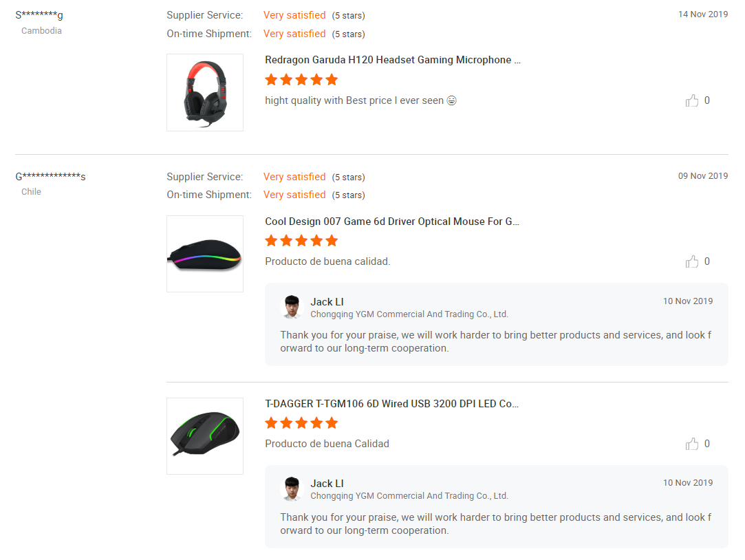Open Redragon Garuda H120 Headset product link
Viewport: 745px width, 560px height.
pos(392,60)
